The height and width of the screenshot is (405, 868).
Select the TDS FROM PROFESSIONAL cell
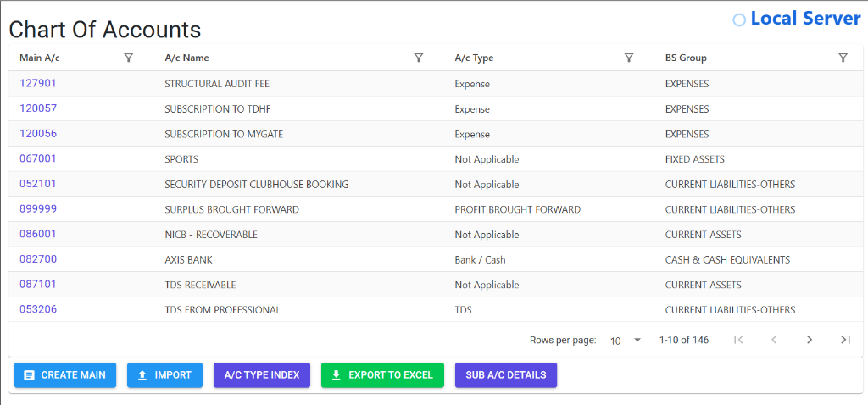pyautogui.click(x=223, y=310)
